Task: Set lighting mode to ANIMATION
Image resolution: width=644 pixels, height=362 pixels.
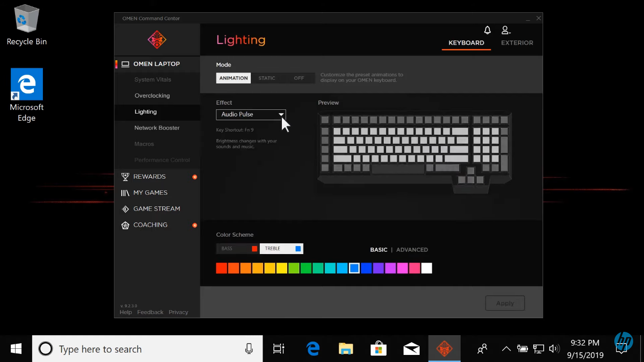Action: pos(233,78)
